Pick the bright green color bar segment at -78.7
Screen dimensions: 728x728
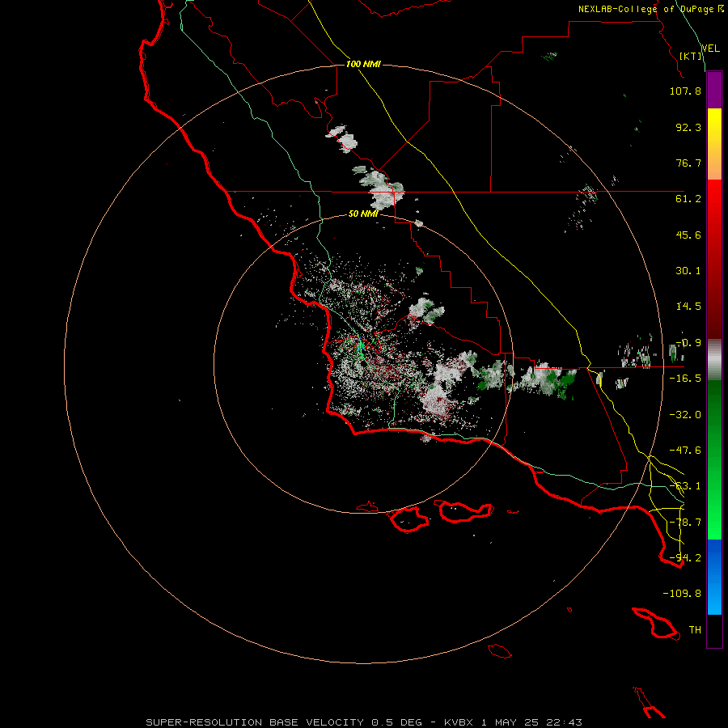click(x=714, y=523)
